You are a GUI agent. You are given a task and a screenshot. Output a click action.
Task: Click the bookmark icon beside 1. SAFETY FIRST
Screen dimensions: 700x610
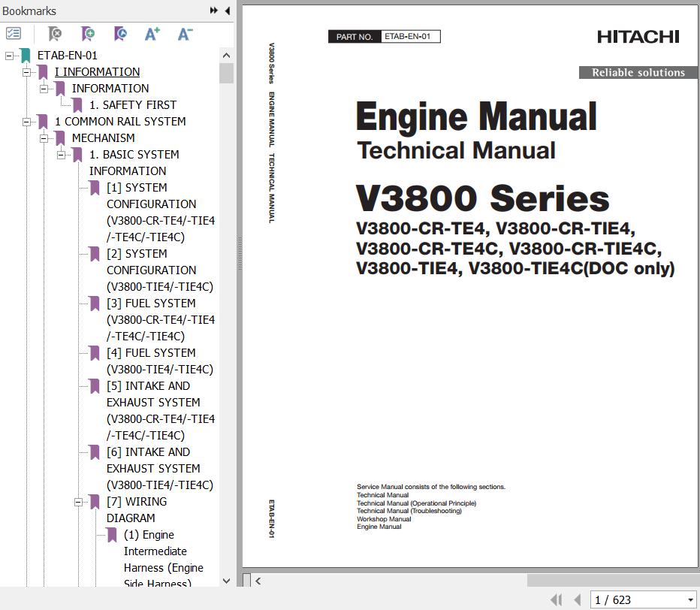pyautogui.click(x=77, y=105)
